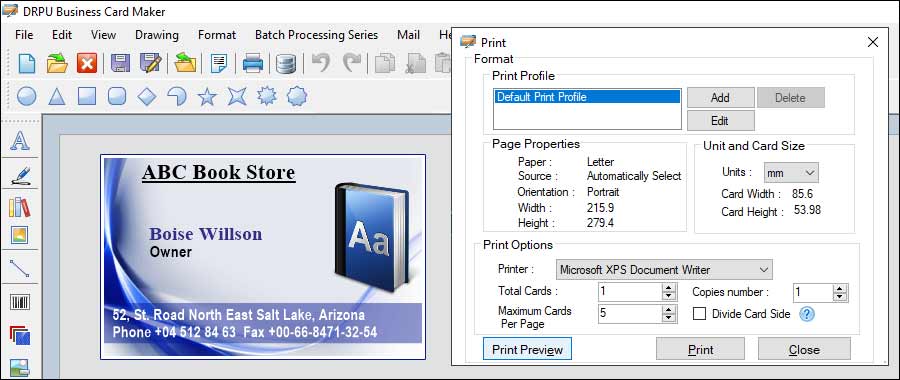Click the Close button in Print dialog
The image size is (900, 380).
[x=804, y=350]
